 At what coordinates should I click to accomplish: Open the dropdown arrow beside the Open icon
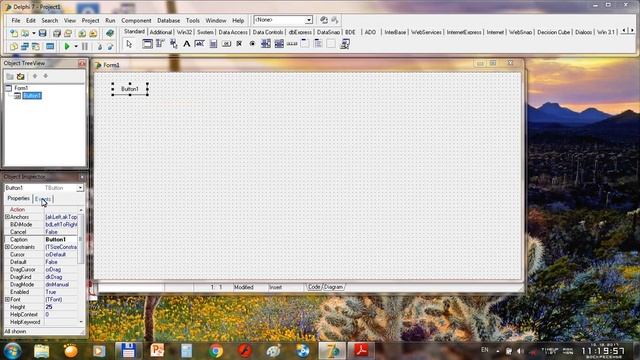(x=34, y=33)
